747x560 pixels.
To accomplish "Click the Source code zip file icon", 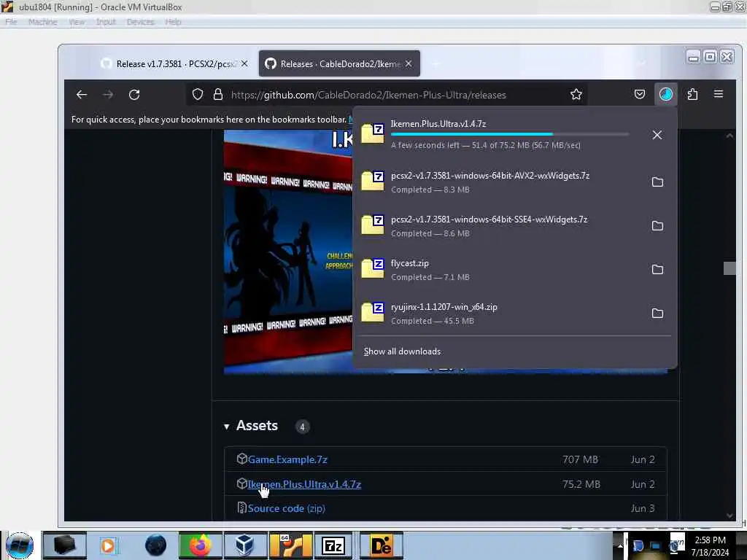I will pos(242,507).
